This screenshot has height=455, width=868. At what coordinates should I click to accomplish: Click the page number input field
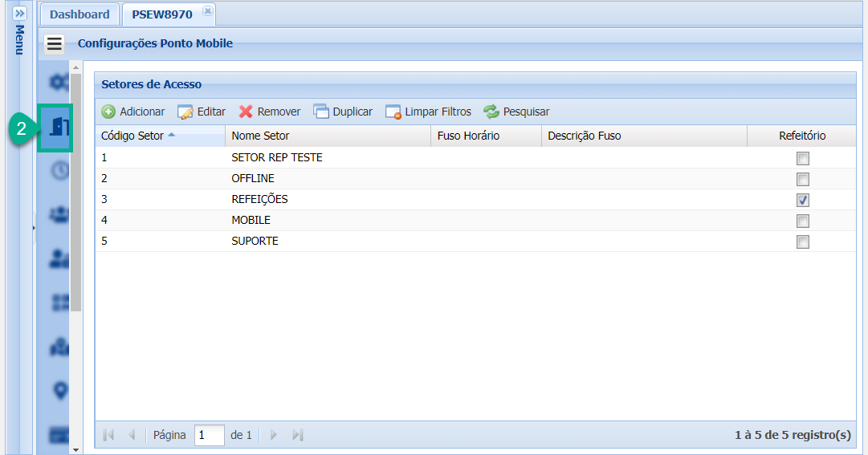pos(210,435)
